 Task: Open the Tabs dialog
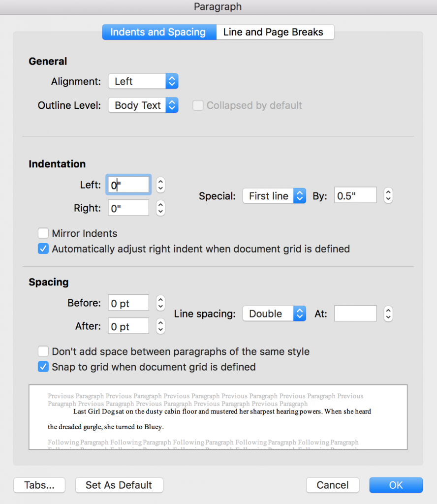click(39, 485)
